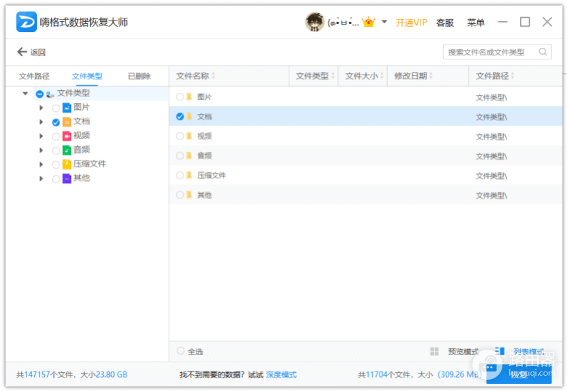Image resolution: width=568 pixels, height=392 pixels.
Task: Click the blue 图片 file-type icon in tree
Action: click(67, 108)
